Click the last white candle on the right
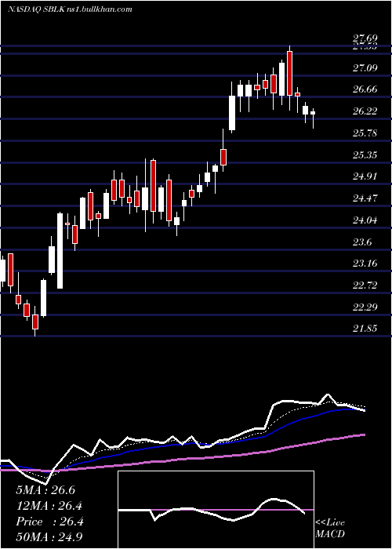 click(x=313, y=113)
